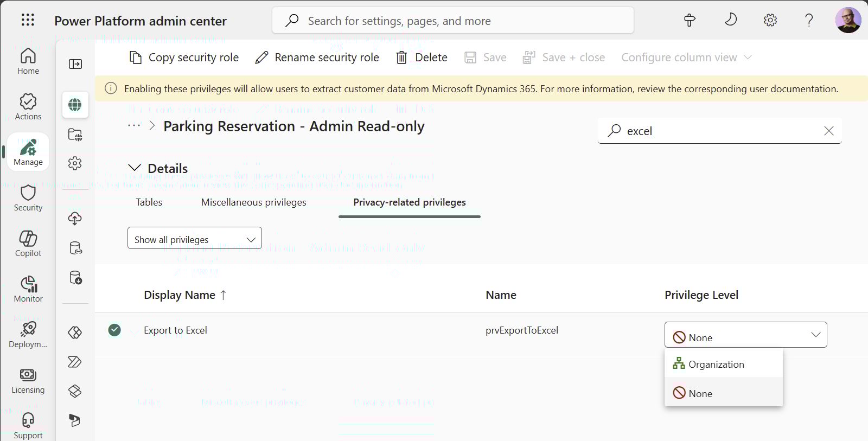
Task: Open Support from the left navigation
Action: point(28,425)
